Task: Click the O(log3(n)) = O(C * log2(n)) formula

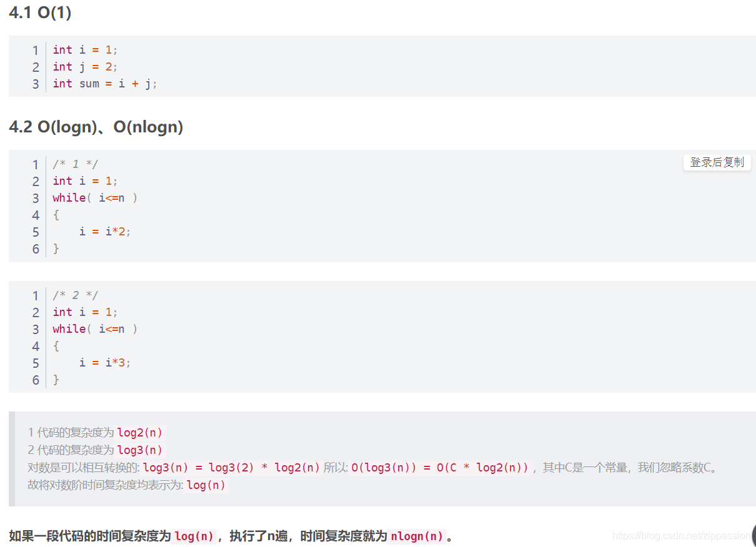Action: [x=440, y=468]
